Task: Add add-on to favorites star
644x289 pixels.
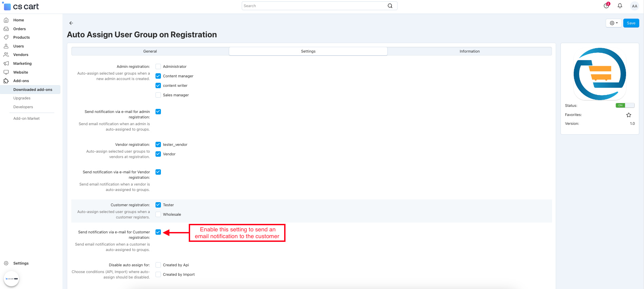Action: click(628, 115)
